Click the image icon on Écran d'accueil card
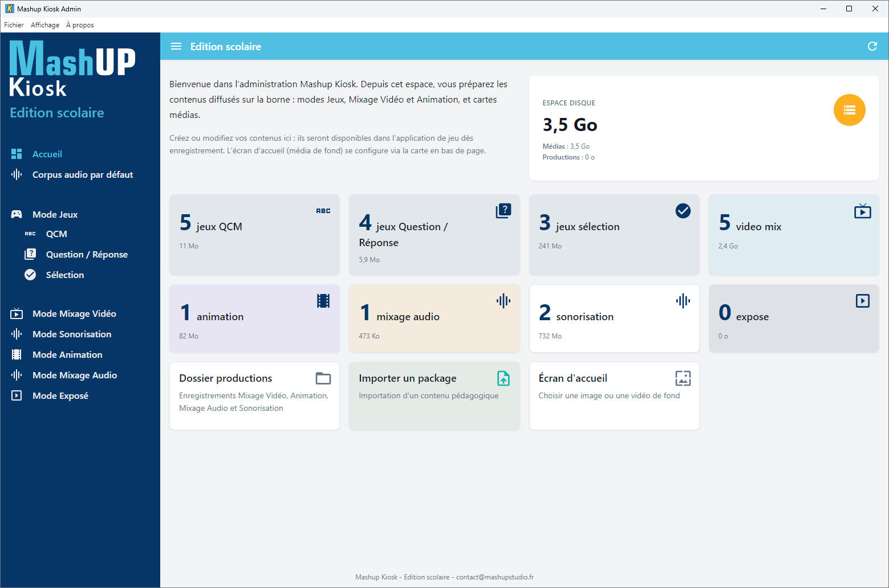The image size is (889, 588). tap(683, 378)
